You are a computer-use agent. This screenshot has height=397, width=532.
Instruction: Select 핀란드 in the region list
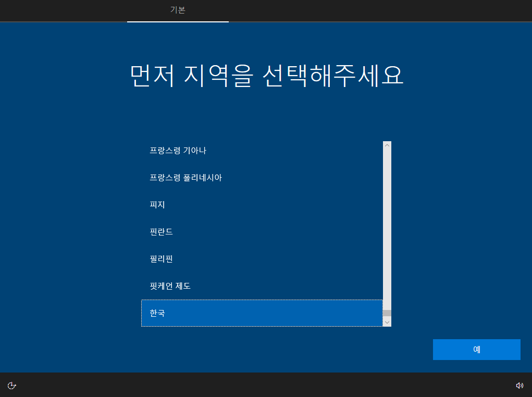(x=262, y=232)
